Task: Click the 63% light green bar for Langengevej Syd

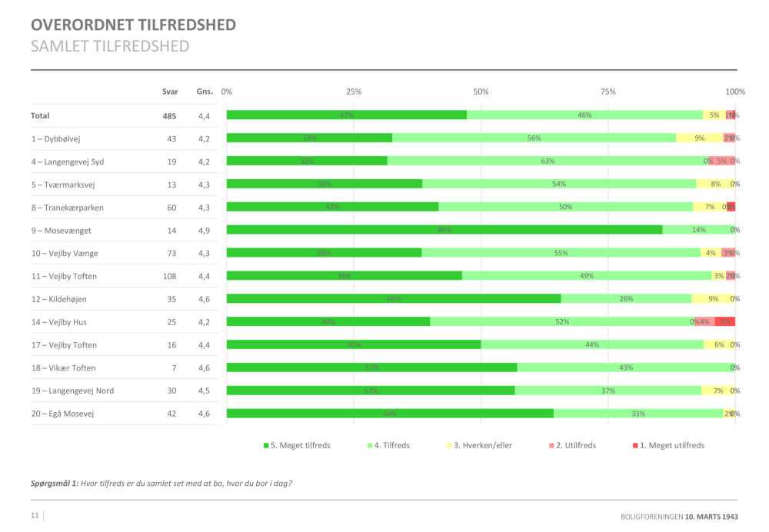Action: 548,161
